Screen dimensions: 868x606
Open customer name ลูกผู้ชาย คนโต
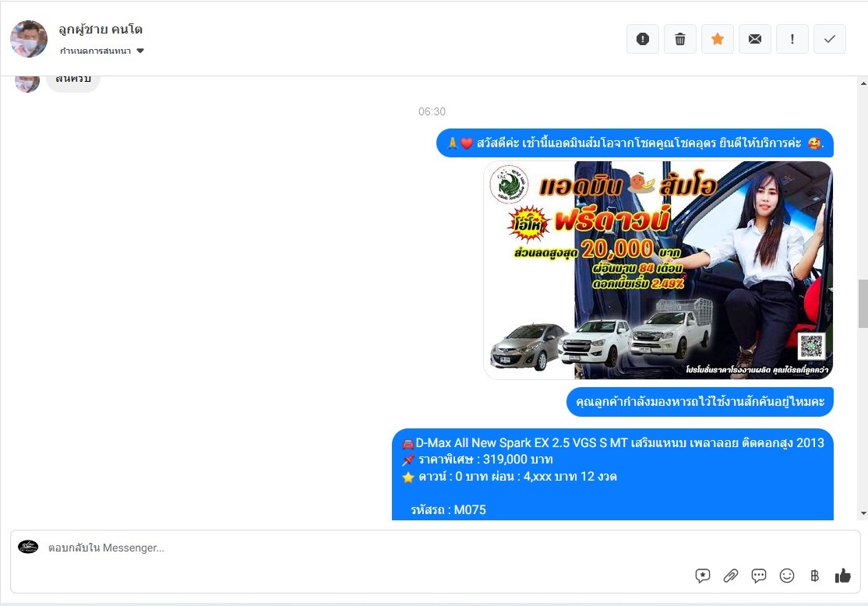click(x=101, y=30)
